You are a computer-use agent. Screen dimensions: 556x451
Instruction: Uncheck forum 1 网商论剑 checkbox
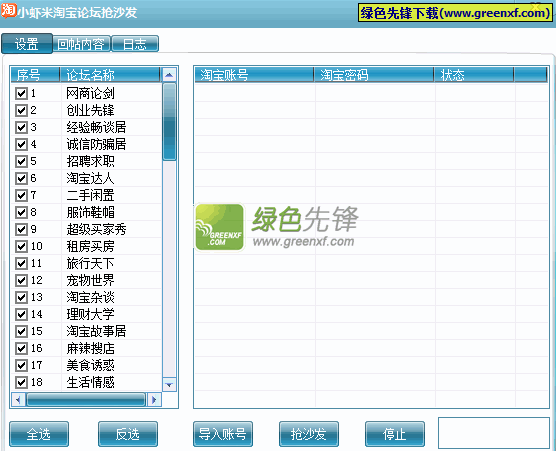(21, 94)
